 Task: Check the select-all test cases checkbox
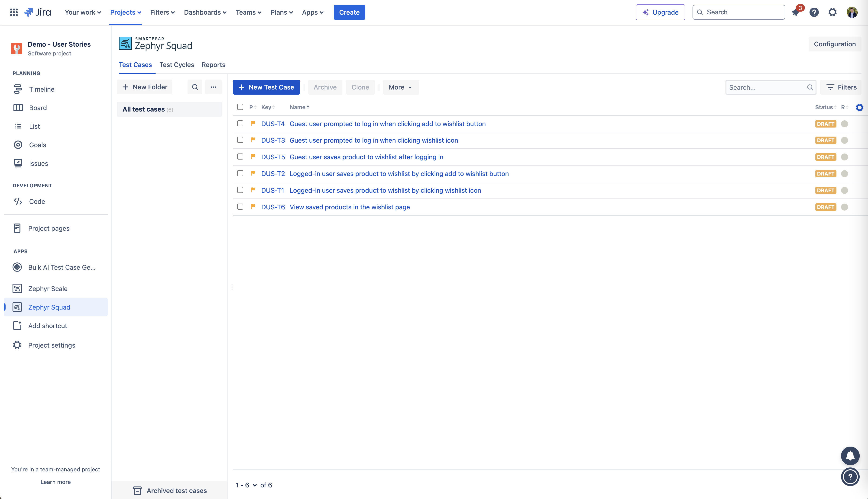click(x=240, y=107)
